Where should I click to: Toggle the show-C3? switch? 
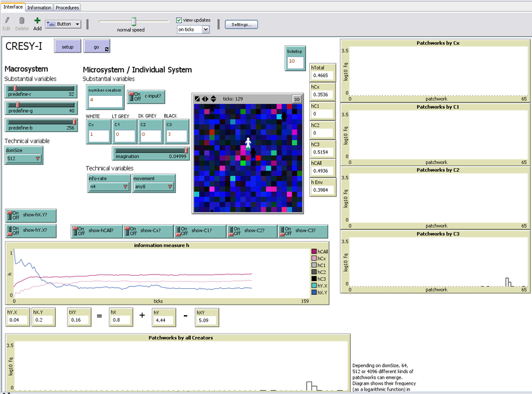tap(303, 231)
